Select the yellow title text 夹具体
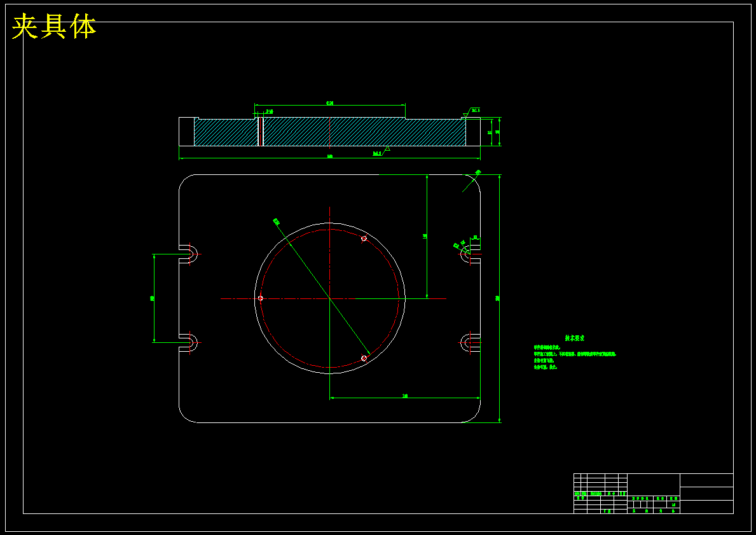756x535 pixels. click(x=54, y=27)
